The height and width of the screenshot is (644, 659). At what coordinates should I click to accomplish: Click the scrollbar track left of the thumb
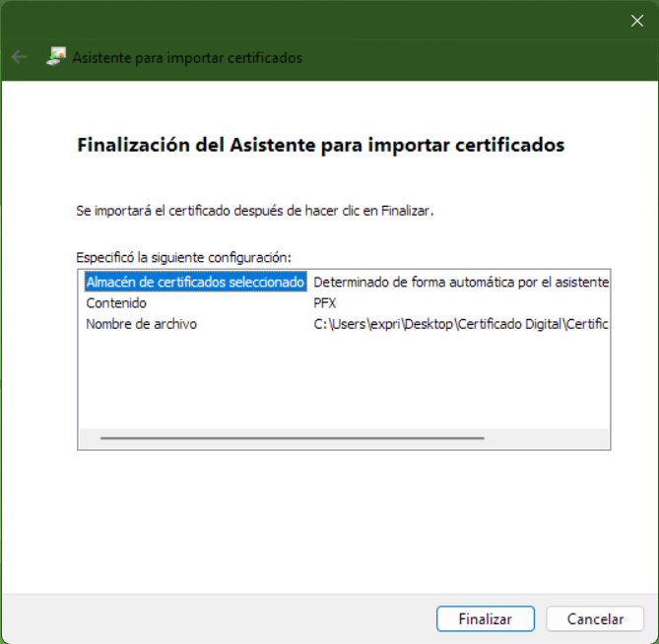point(89,438)
